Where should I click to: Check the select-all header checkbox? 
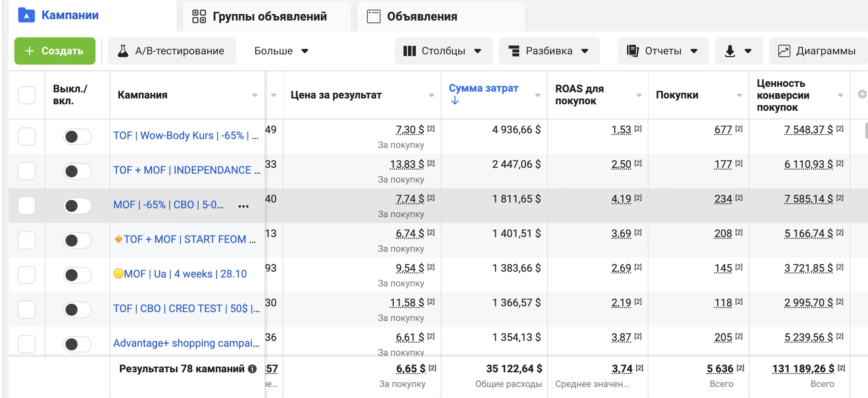point(27,95)
